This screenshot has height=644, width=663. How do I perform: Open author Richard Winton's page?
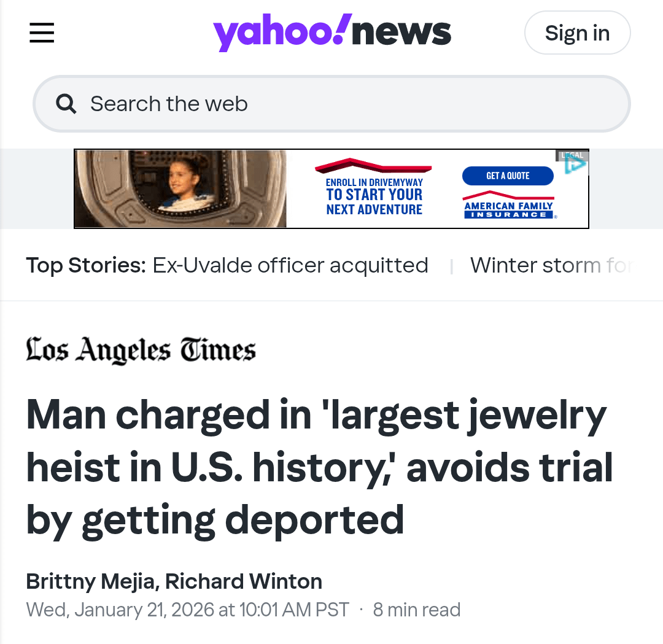[x=244, y=581]
